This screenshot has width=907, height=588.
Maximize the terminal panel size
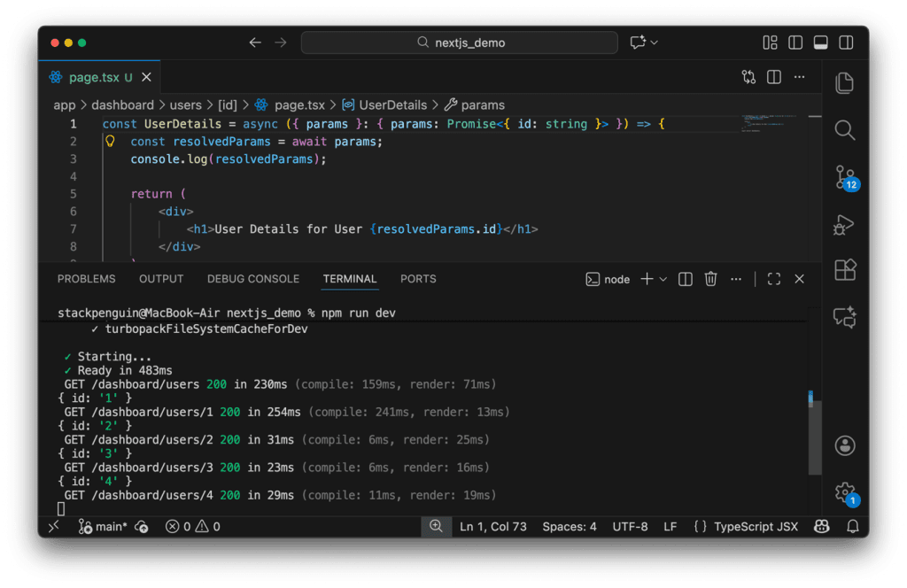(773, 279)
